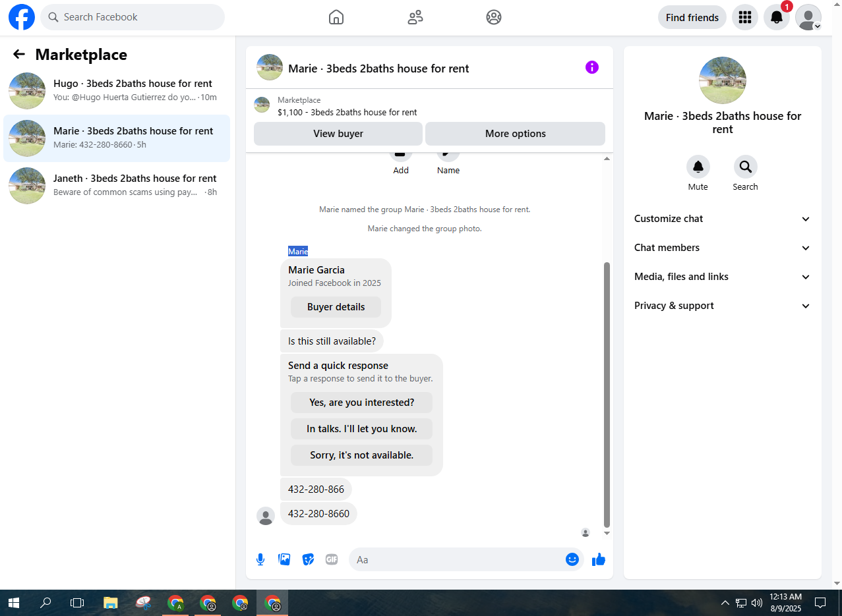Click the chat vertical scrollbar thumb
This screenshot has height=616, width=842.
(x=607, y=394)
